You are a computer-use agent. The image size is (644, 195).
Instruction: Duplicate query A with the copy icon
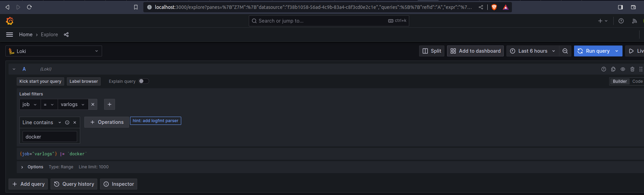tap(613, 69)
